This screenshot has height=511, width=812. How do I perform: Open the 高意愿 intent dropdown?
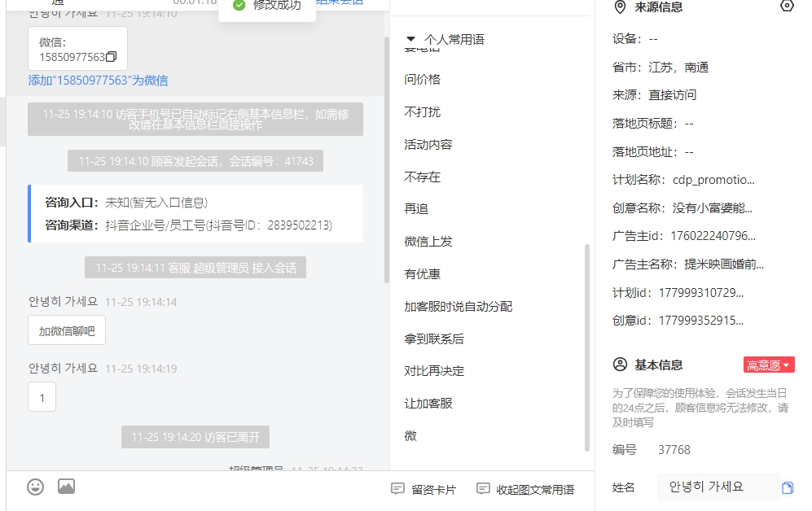click(x=769, y=365)
